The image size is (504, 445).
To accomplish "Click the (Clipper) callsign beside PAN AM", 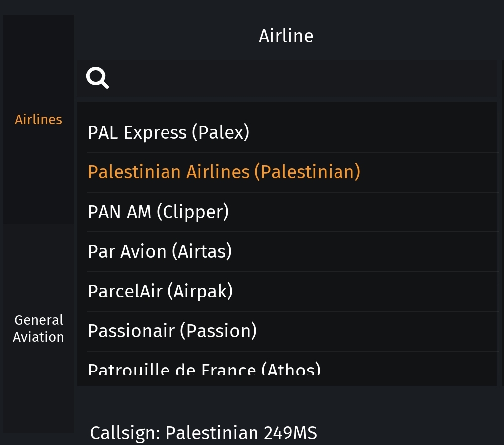I will pyautogui.click(x=192, y=212).
